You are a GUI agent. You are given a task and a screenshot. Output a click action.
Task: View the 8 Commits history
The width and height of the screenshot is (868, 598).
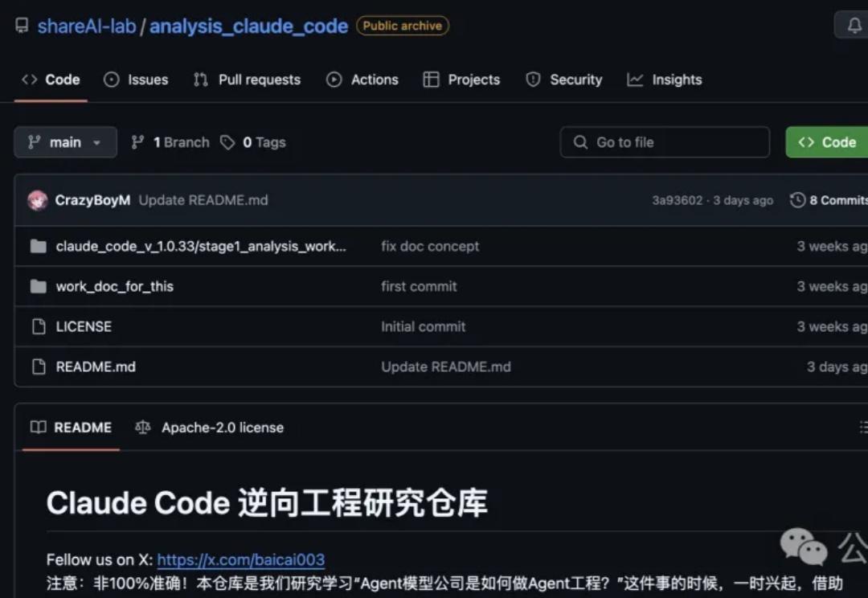coord(829,200)
